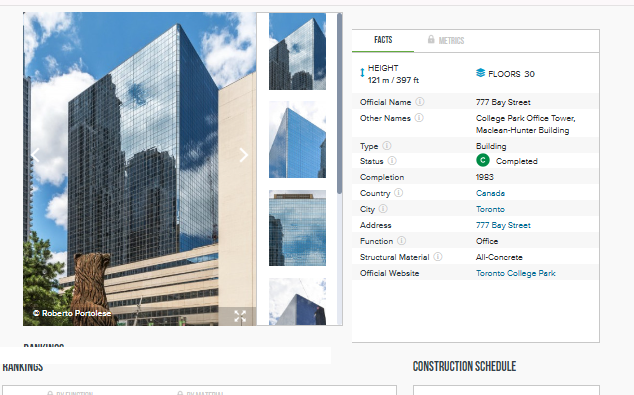Visit the Toronto College Park website link
This screenshot has width=634, height=395.
pos(516,273)
